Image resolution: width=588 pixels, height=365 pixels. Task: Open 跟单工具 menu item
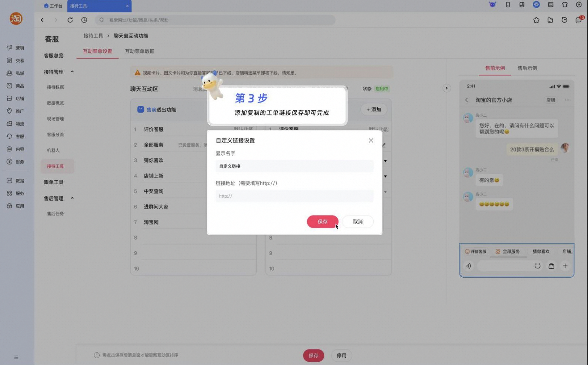[x=54, y=182]
